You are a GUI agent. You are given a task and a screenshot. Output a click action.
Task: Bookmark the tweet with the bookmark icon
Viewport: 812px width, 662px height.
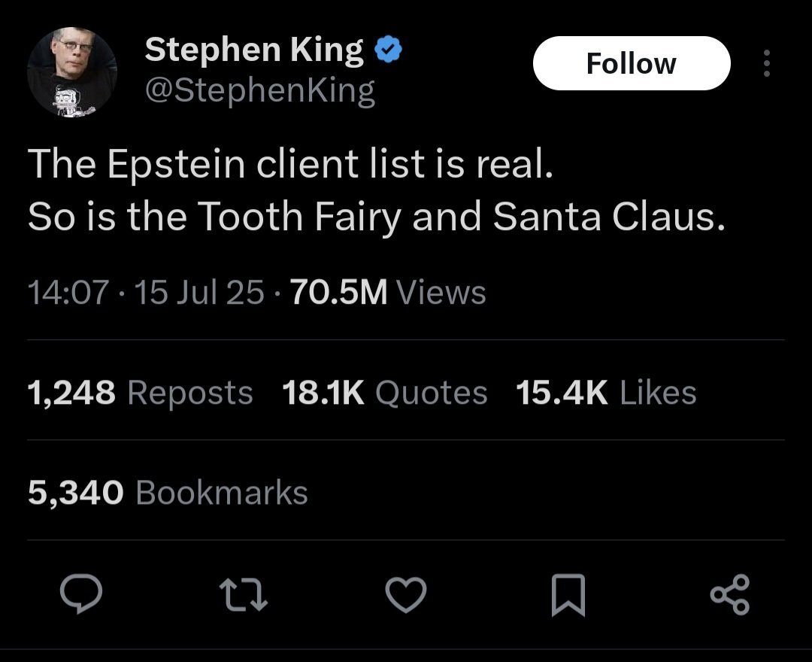point(568,595)
